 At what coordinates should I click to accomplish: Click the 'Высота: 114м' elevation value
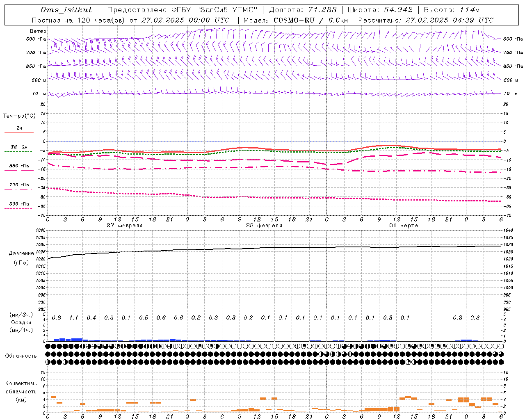tap(452, 10)
